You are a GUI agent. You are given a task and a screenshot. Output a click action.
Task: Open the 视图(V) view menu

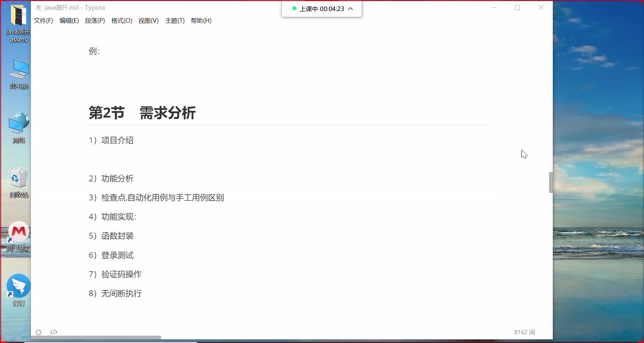148,20
